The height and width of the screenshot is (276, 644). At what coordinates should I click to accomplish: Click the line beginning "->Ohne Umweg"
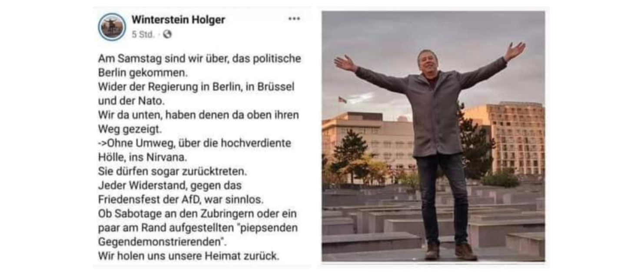pos(195,143)
